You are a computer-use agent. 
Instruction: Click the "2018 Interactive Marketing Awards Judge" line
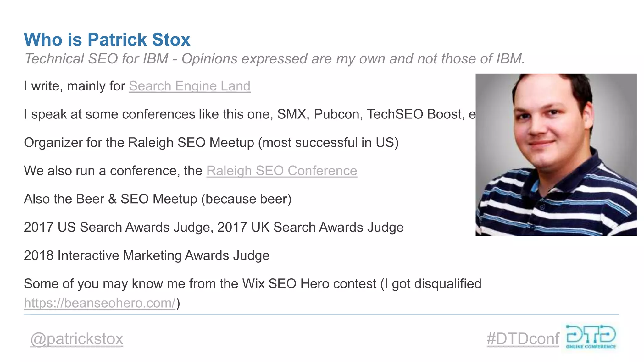point(147,256)
